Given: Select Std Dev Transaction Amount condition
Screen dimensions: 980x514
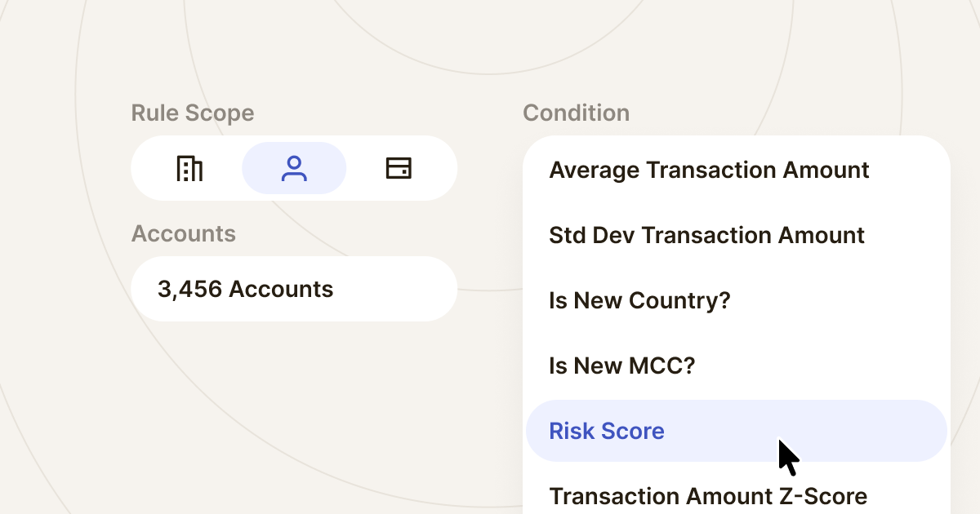Looking at the screenshot, I should 707,235.
